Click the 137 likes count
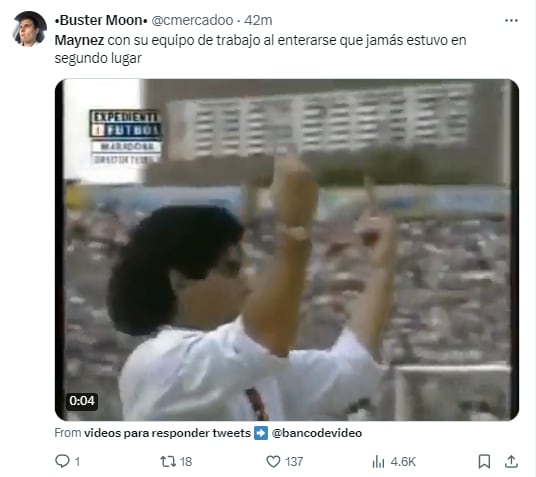The width and height of the screenshot is (536, 477). click(294, 462)
